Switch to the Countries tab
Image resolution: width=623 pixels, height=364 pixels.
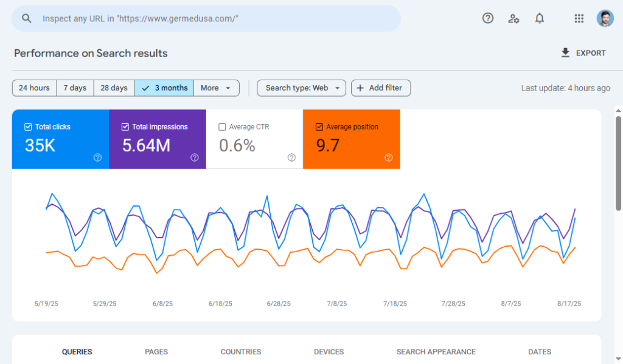coord(241,352)
